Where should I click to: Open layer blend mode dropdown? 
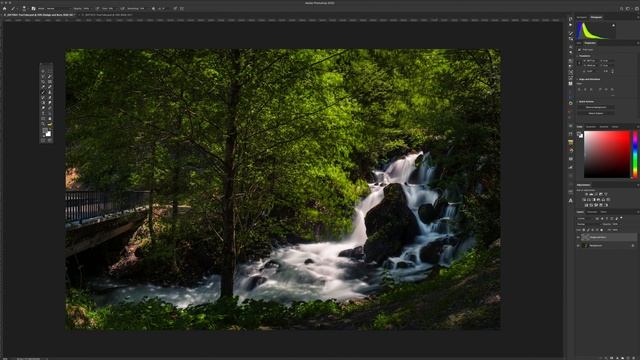(x=589, y=224)
